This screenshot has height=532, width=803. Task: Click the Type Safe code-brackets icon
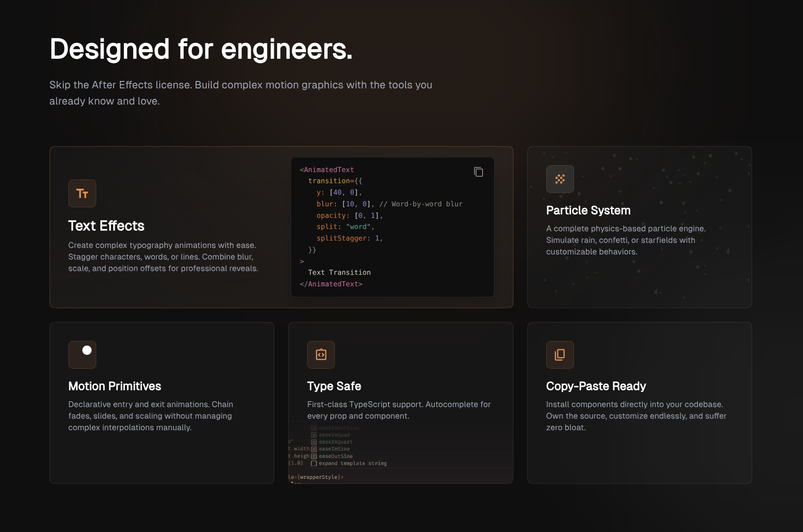[321, 355]
